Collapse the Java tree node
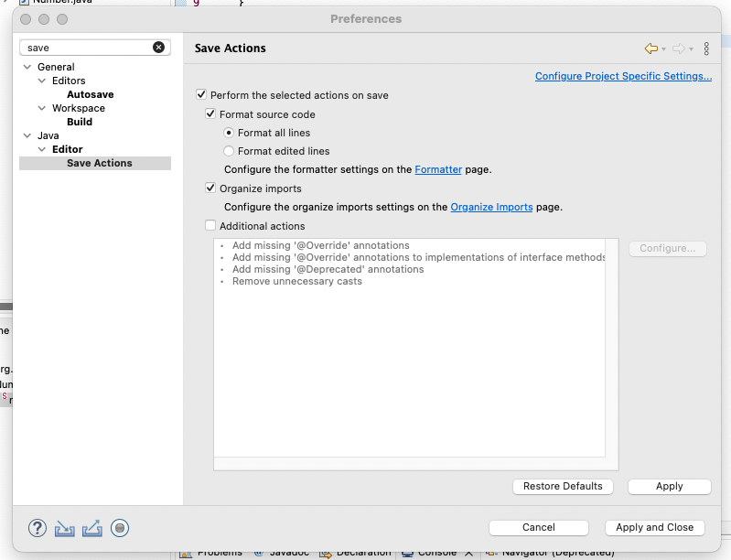The width and height of the screenshot is (731, 560). (27, 135)
